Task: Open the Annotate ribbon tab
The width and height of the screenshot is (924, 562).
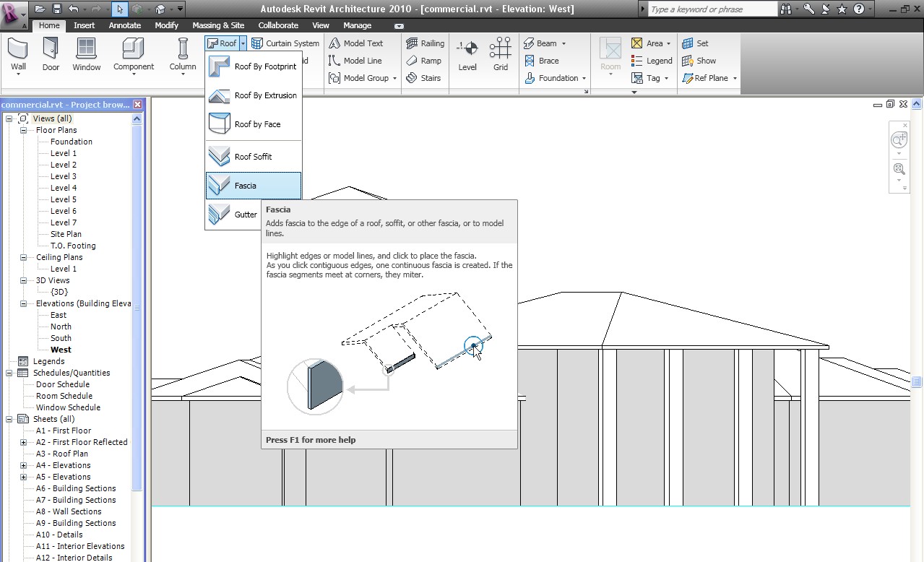Action: coord(125,25)
